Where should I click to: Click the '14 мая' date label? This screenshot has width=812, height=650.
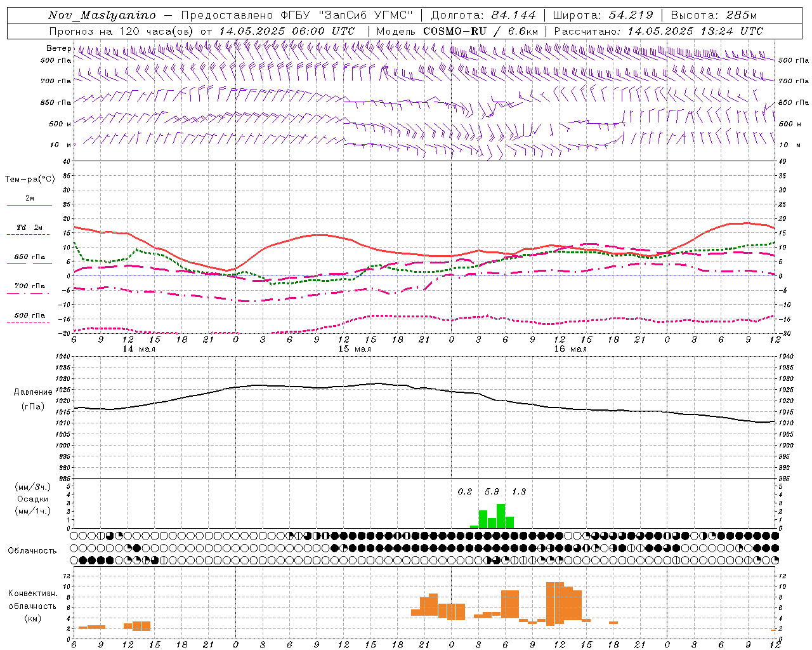click(139, 348)
